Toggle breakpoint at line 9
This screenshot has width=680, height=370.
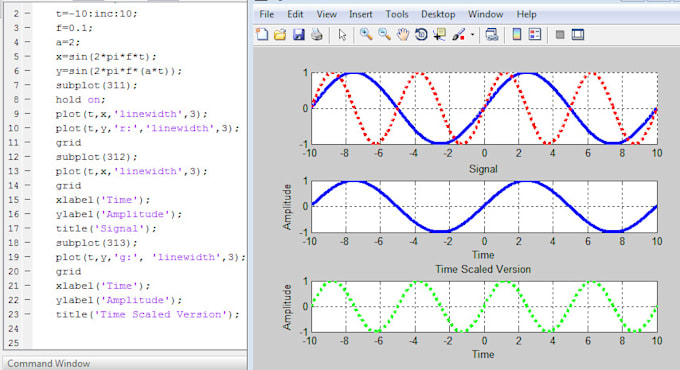(27, 114)
